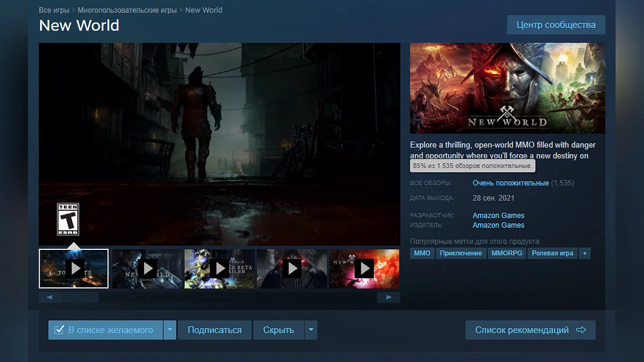This screenshot has width=644, height=362.
Task: Play the fourth video thumbnail
Action: 291,268
